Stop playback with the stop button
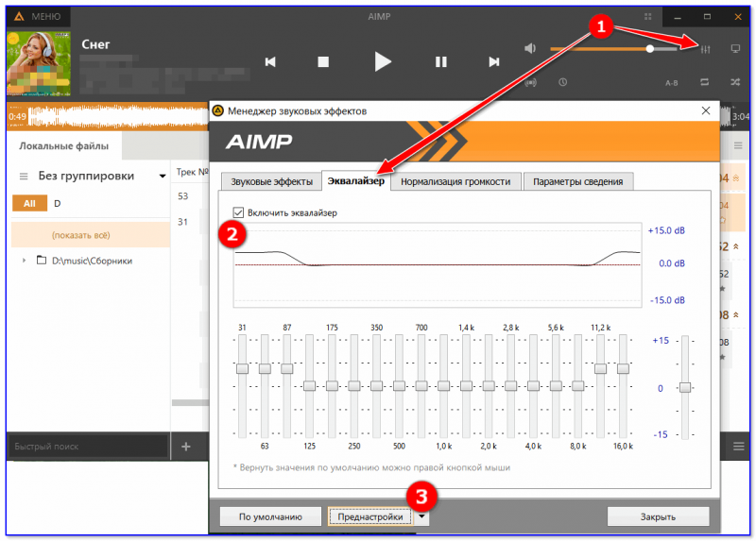The image size is (756, 541). [323, 62]
